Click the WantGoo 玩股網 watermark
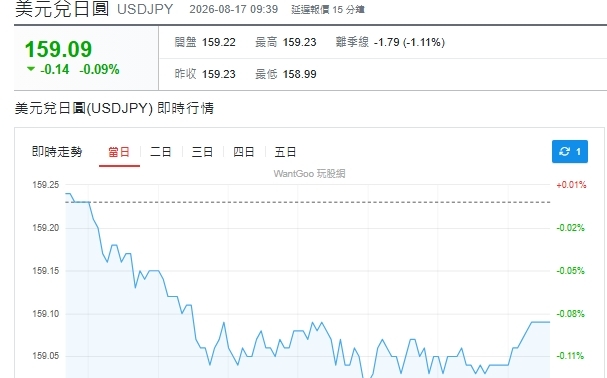The height and width of the screenshot is (378, 607). 309,174
